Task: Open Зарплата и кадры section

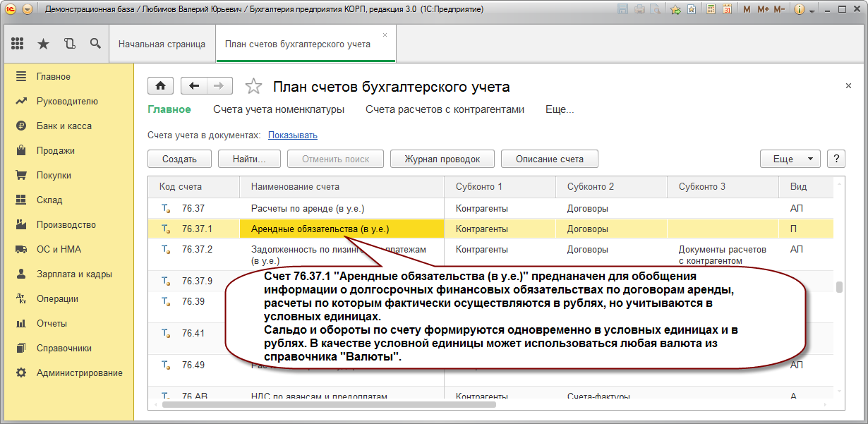Action: [x=67, y=274]
